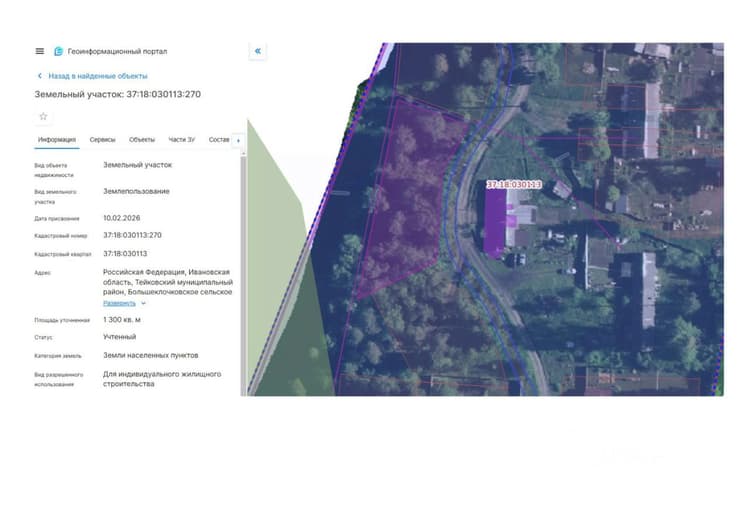The width and height of the screenshot is (750, 530).
Task: Click the Геоинформационный портал logo icon
Action: (x=58, y=51)
